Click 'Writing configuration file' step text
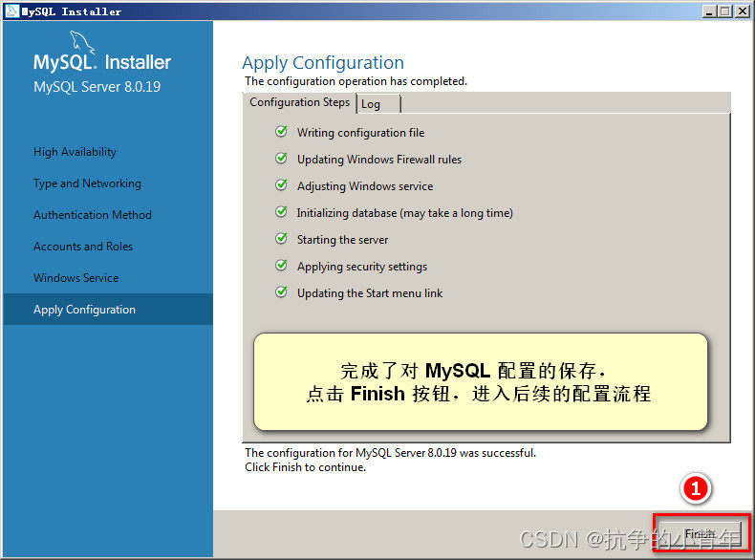755x560 pixels. [360, 133]
